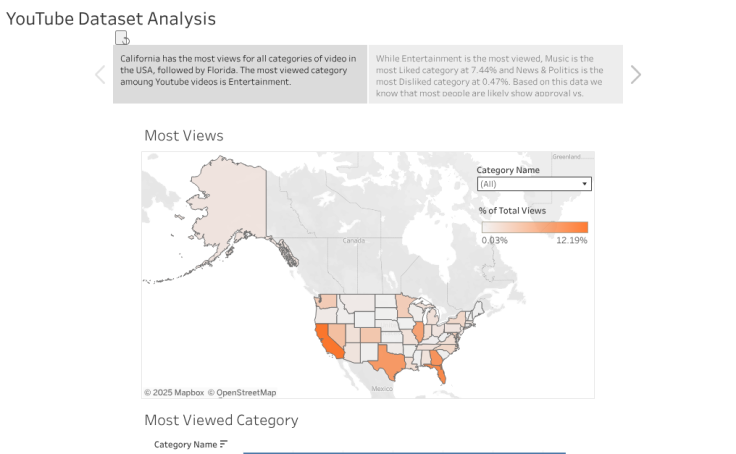This screenshot has width=736, height=454.
Task: Click the % of Total Views color gradient
Action: click(x=534, y=227)
